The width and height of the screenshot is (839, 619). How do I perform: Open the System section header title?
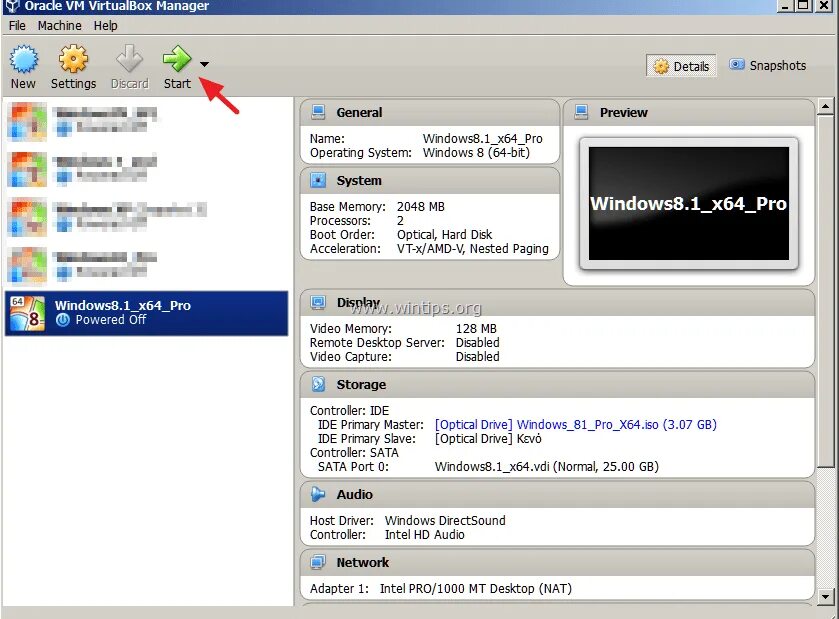point(359,180)
